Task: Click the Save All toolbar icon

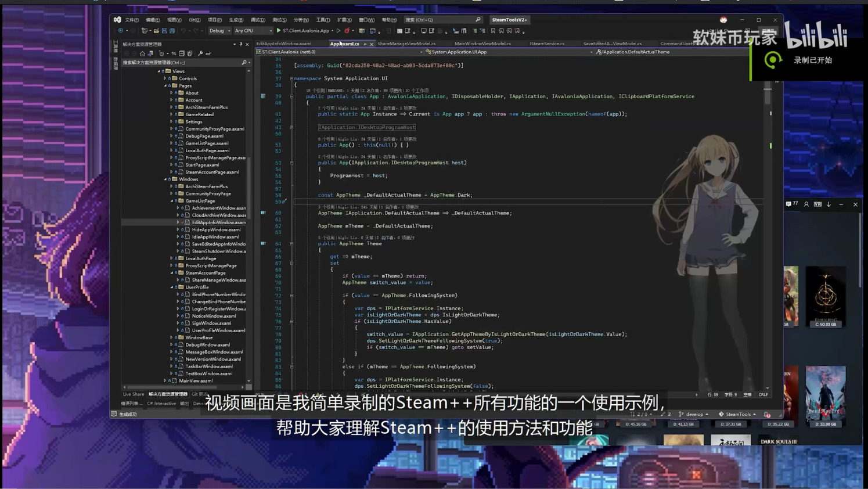Action: tap(172, 30)
